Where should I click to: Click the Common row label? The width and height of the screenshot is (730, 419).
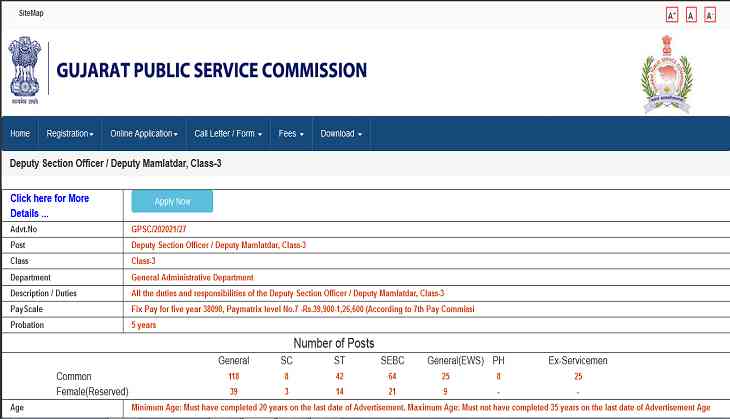pos(74,376)
